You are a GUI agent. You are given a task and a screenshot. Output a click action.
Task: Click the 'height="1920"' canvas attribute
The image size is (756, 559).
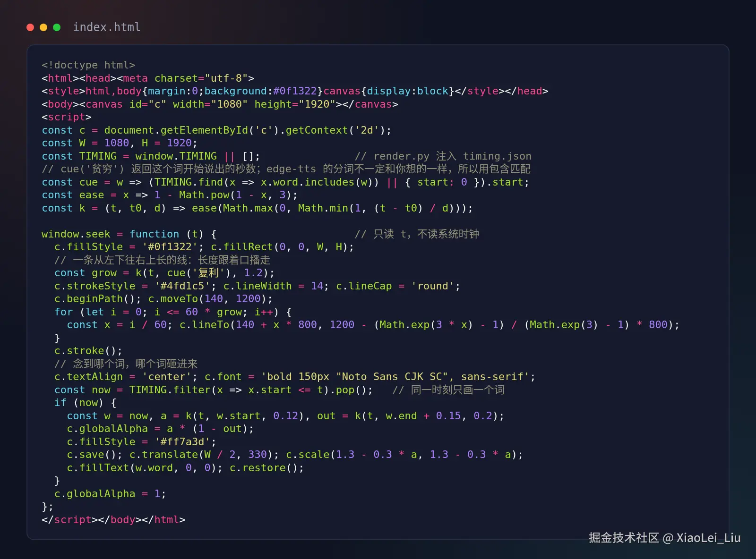tap(295, 104)
